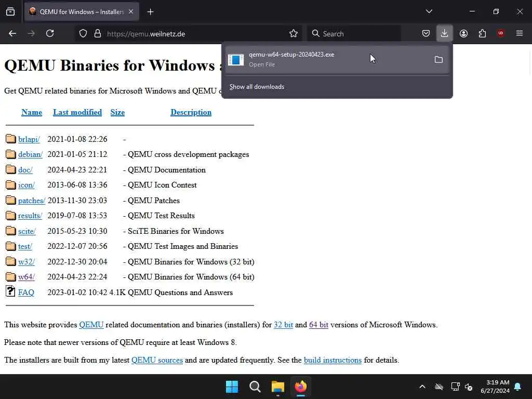Toggle the downloads panel toolbar button

(445, 34)
